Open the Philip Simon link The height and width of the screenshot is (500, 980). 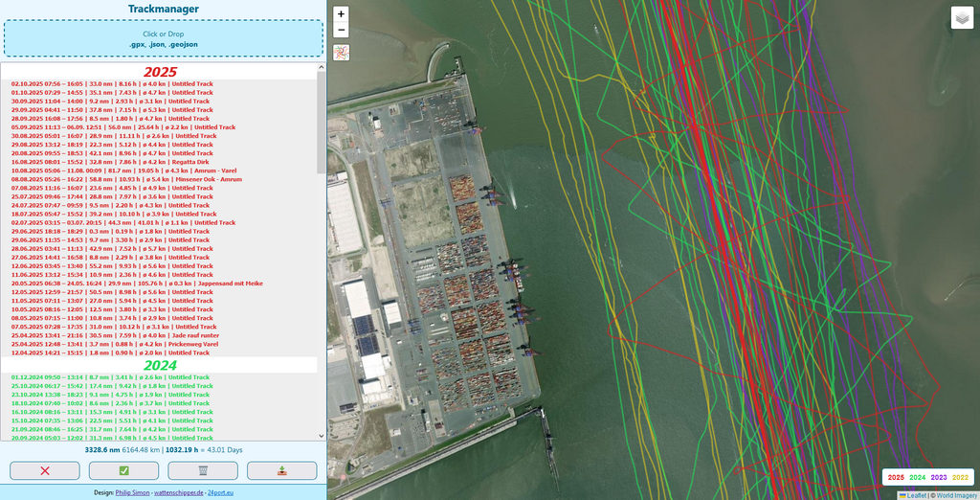pos(132,492)
